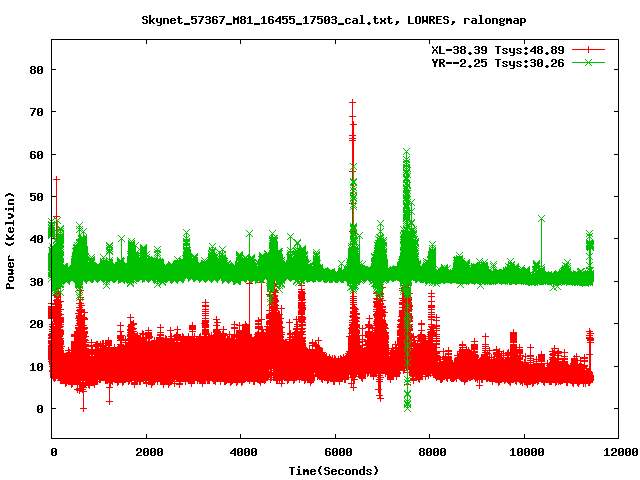Select legend entry YR--2.25 Tsys:30.26
The image size is (640, 480).
tap(498, 63)
